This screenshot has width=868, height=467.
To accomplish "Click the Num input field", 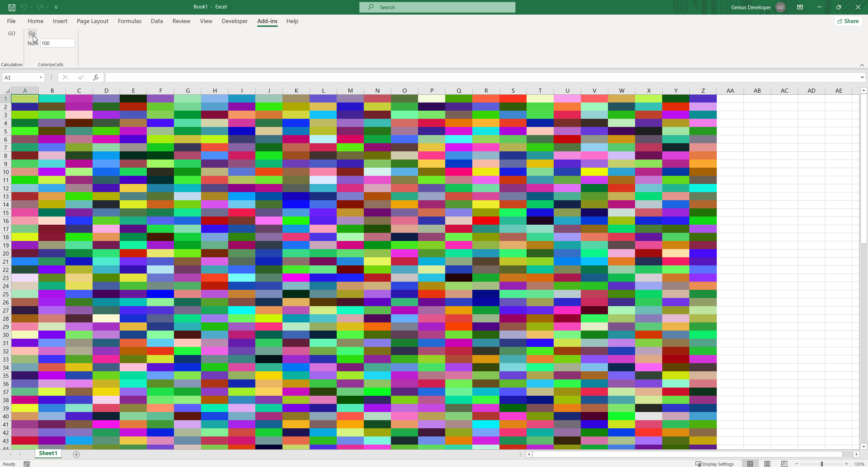I will tap(57, 43).
